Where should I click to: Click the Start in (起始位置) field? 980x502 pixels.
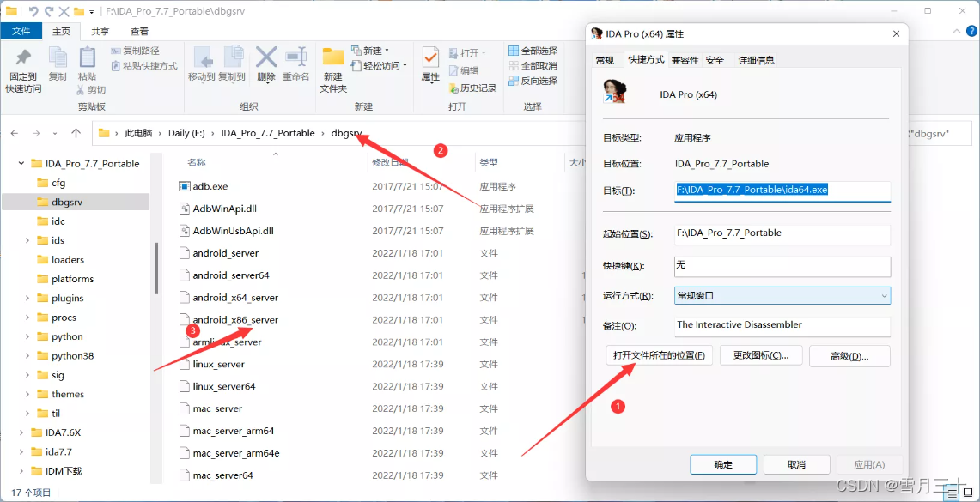[782, 233]
